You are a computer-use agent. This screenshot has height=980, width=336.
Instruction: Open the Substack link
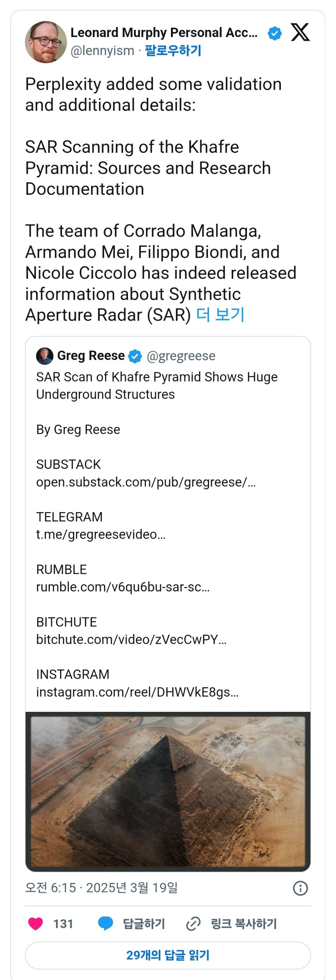146,482
